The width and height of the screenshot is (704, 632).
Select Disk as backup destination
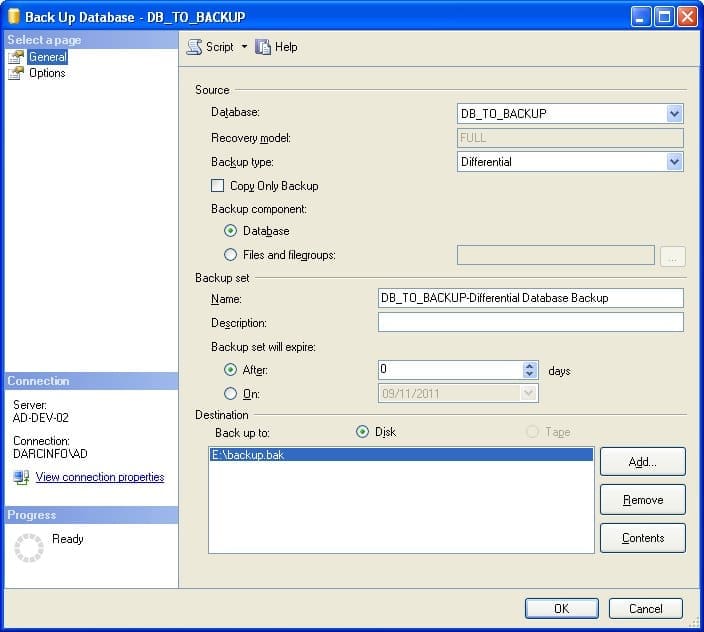[362, 432]
